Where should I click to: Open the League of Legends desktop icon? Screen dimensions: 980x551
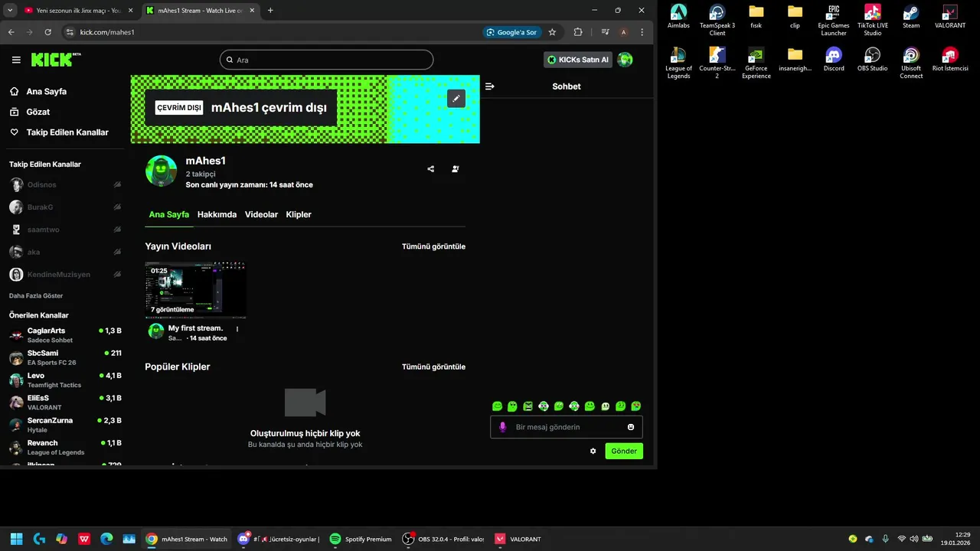click(x=678, y=63)
